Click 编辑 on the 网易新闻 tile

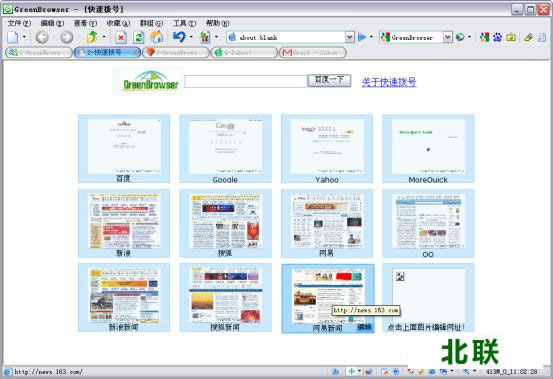point(364,327)
